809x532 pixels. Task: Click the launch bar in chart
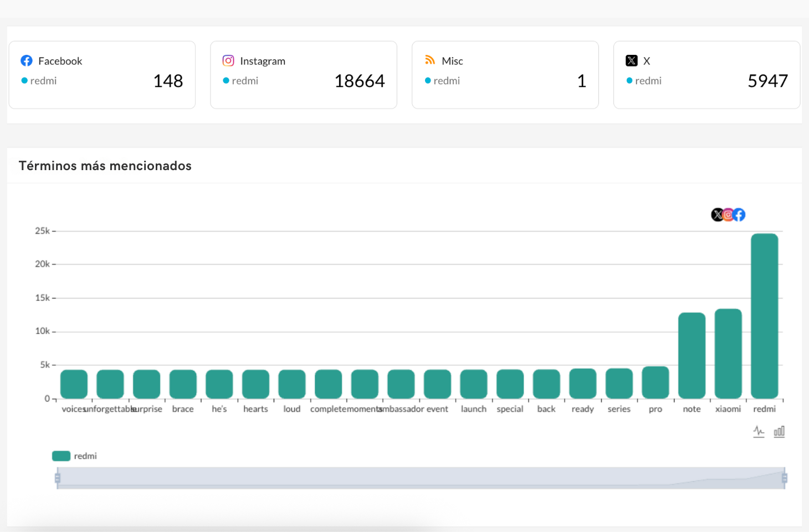click(474, 384)
